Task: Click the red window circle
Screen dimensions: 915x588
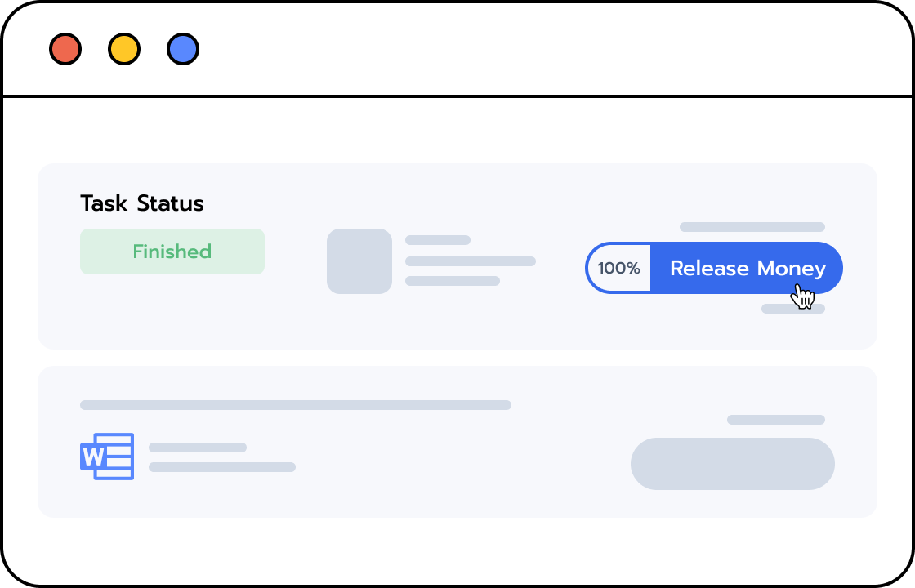Action: [x=65, y=49]
